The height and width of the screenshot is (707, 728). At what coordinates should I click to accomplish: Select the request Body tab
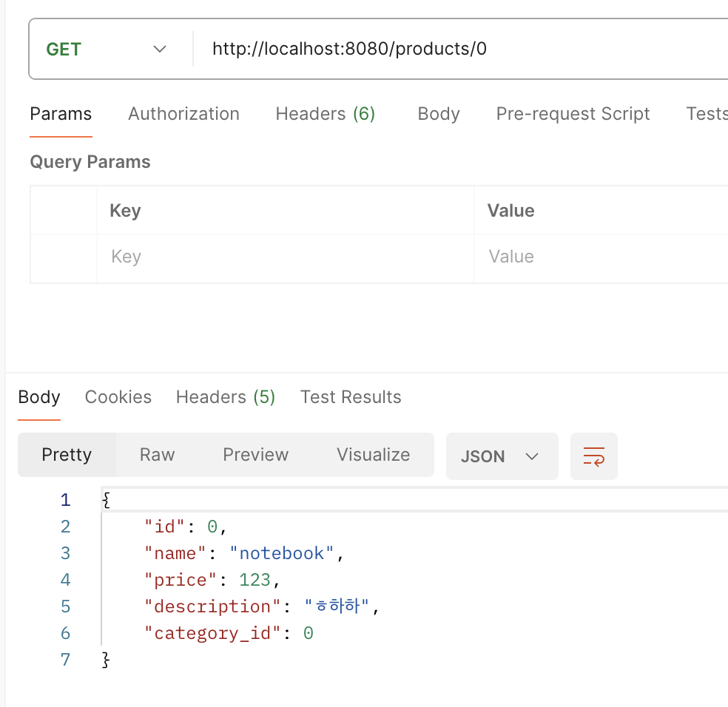[x=439, y=114]
